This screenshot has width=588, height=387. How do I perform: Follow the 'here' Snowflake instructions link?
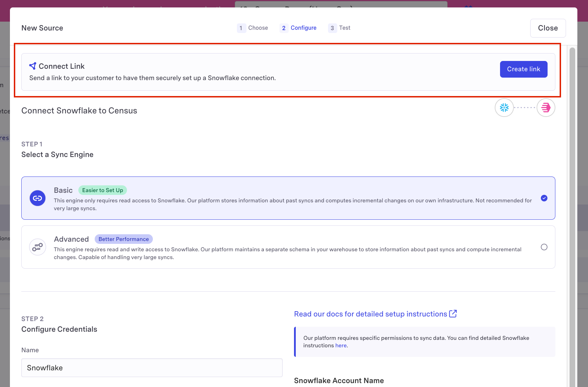[x=341, y=346]
